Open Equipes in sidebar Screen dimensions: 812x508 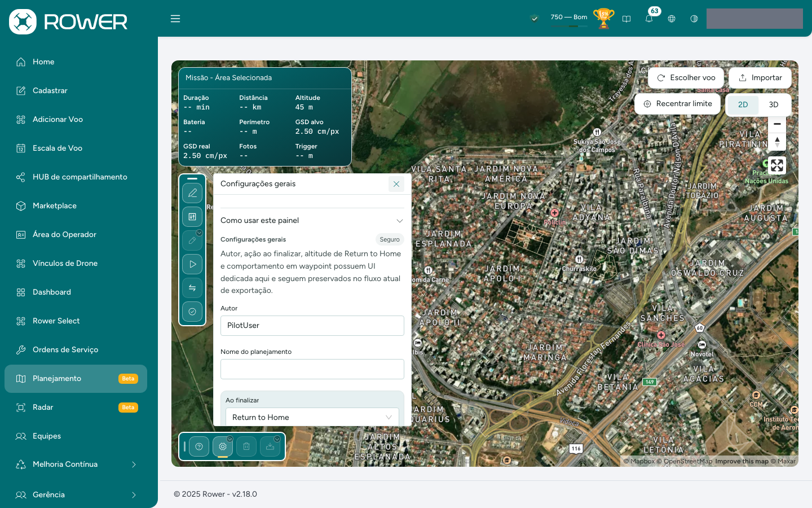[76, 436]
